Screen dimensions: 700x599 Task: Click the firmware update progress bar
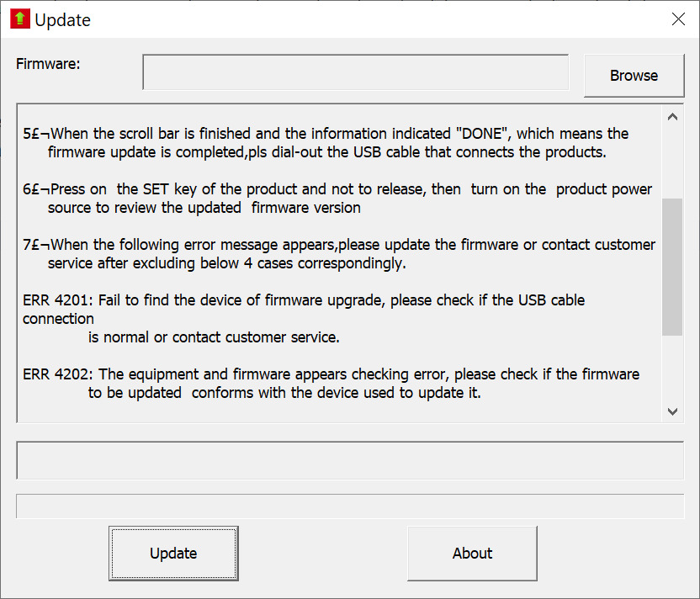[x=349, y=506]
